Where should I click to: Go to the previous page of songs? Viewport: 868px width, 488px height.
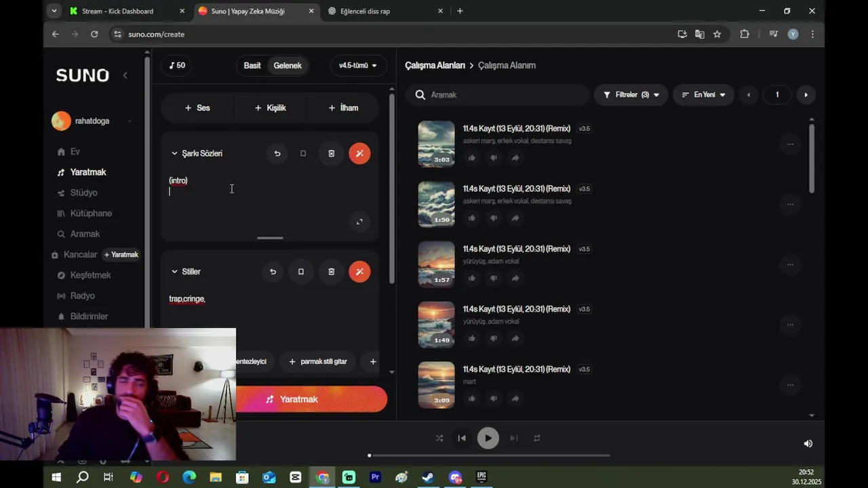[x=749, y=95]
